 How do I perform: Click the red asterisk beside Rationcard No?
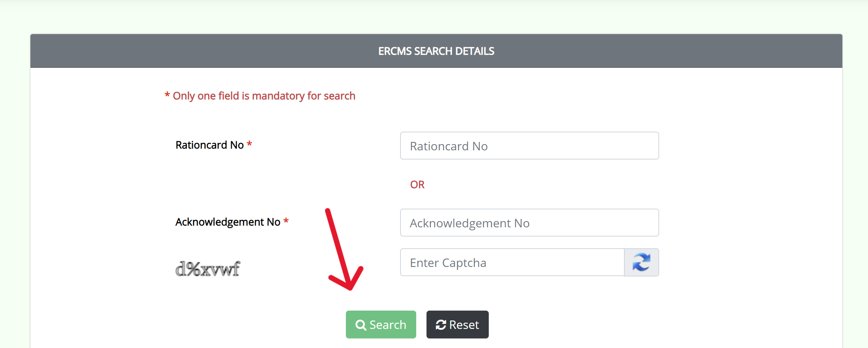[x=250, y=144]
